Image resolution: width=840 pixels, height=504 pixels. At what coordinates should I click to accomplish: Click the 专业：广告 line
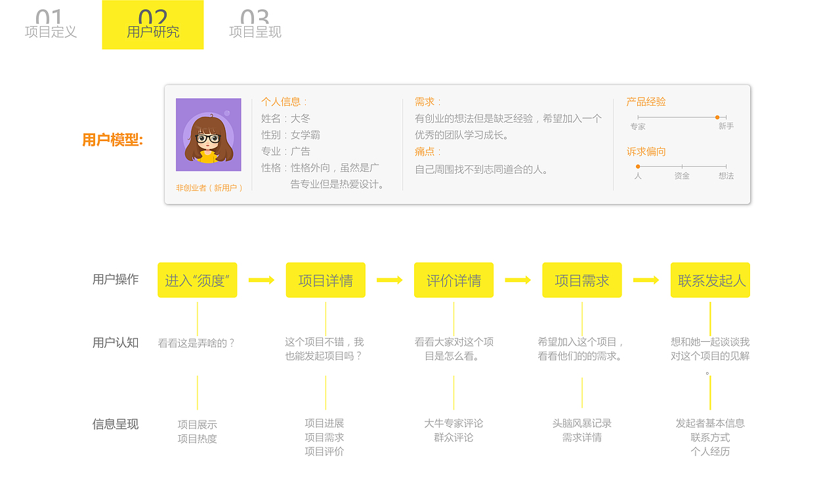(286, 151)
